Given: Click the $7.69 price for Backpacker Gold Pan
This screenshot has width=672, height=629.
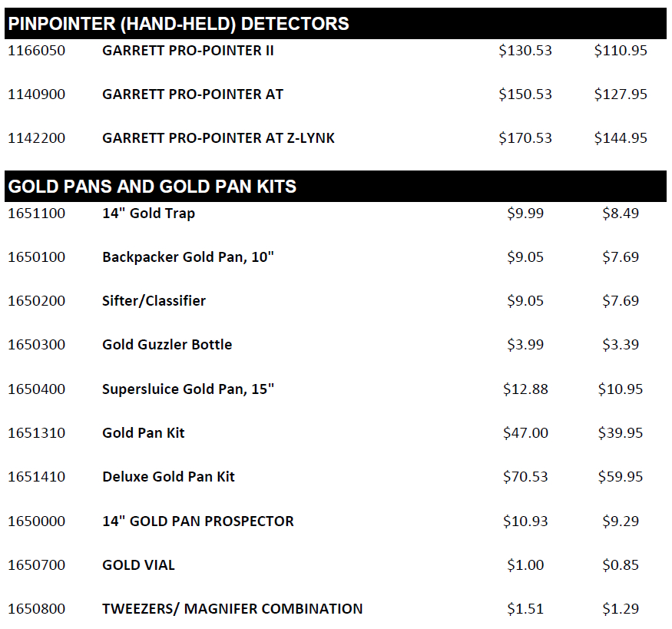Looking at the screenshot, I should [x=621, y=257].
